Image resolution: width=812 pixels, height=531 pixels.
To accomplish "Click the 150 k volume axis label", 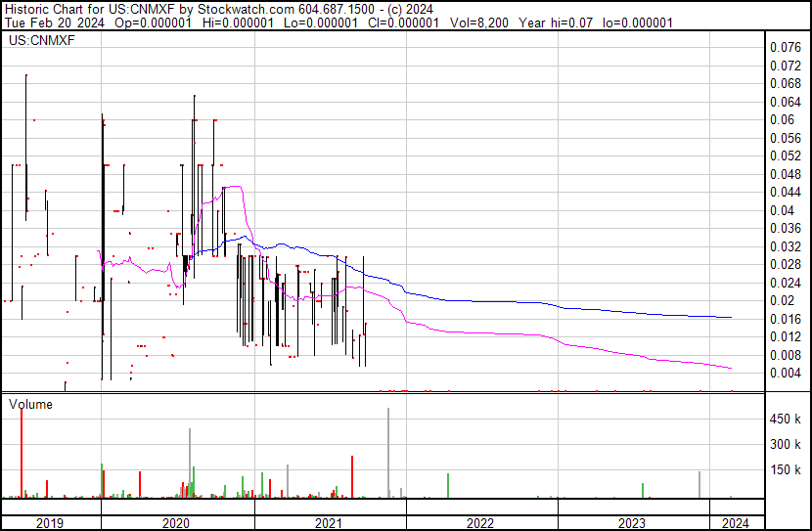I will coord(786,470).
